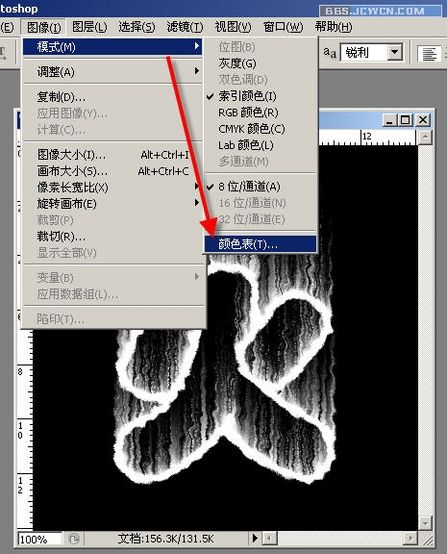Minimize the document window
Image resolution: width=447 pixels, height=554 pixels.
point(390,120)
